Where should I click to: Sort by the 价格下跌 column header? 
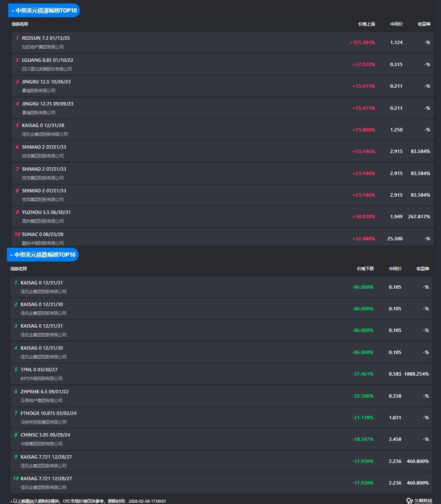point(365,269)
